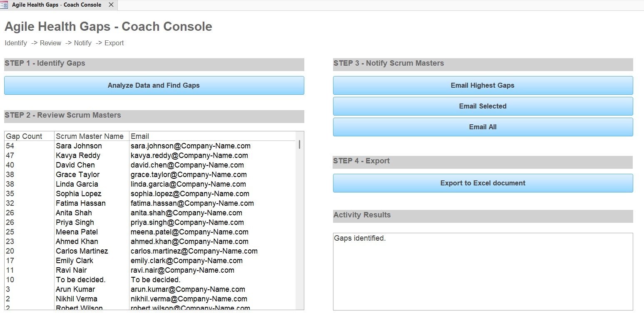
Task: Pick the Carlos Martinez list row
Action: point(82,251)
